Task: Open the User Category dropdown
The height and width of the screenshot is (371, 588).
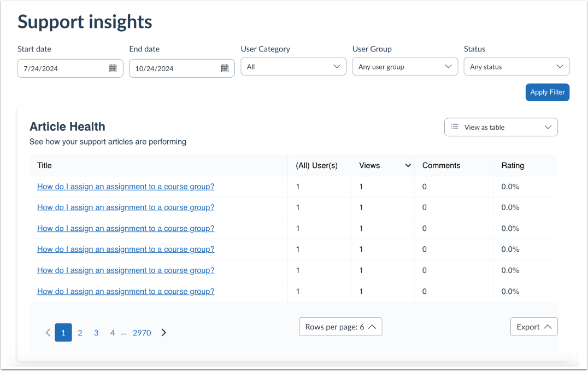Action: tap(293, 66)
